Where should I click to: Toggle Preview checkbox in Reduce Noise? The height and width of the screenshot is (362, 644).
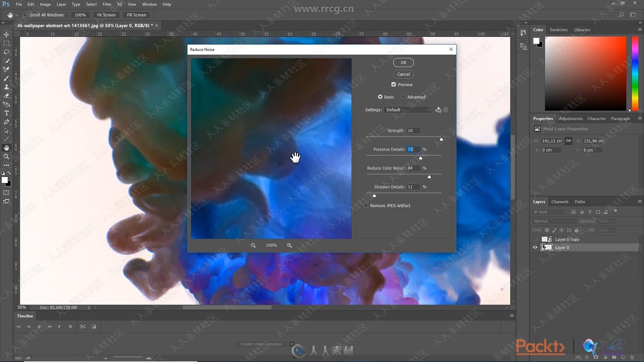tap(393, 84)
